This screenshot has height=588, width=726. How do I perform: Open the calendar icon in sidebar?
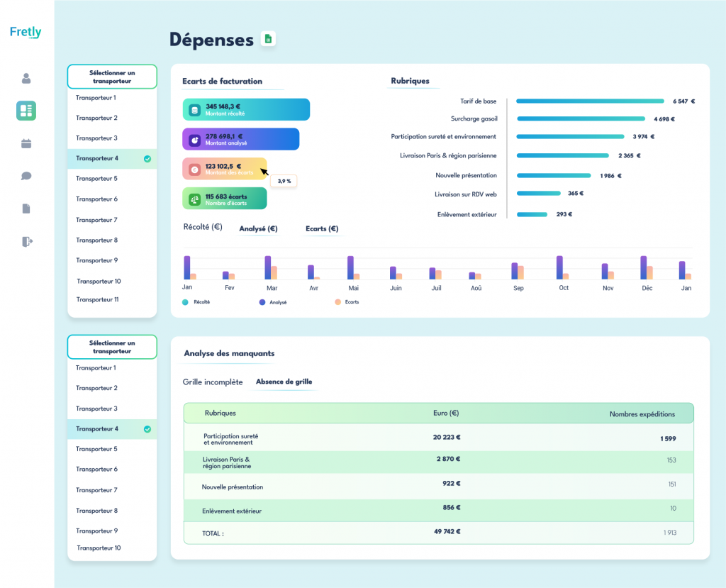26,143
